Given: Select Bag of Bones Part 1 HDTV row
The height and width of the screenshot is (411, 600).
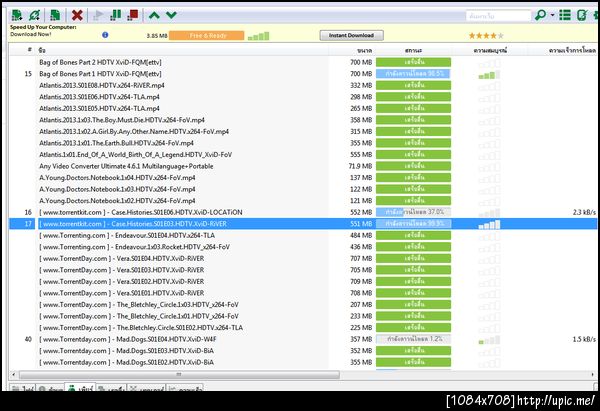Looking at the screenshot, I should 303,73.
